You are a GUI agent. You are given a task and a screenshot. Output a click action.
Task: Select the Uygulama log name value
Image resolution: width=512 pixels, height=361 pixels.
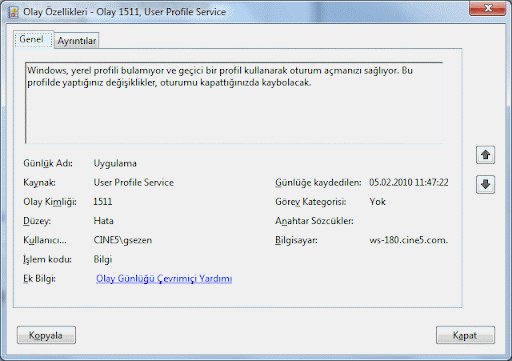pos(115,163)
